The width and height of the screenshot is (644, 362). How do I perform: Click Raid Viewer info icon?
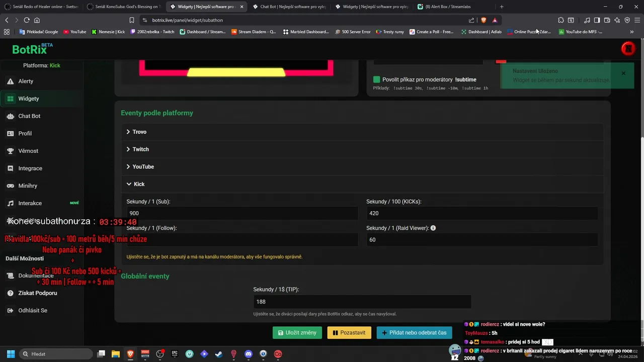(x=433, y=228)
